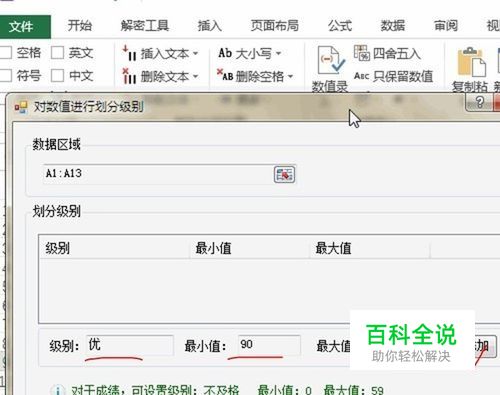
Task: Open the 文件 tab
Action: 25,26
